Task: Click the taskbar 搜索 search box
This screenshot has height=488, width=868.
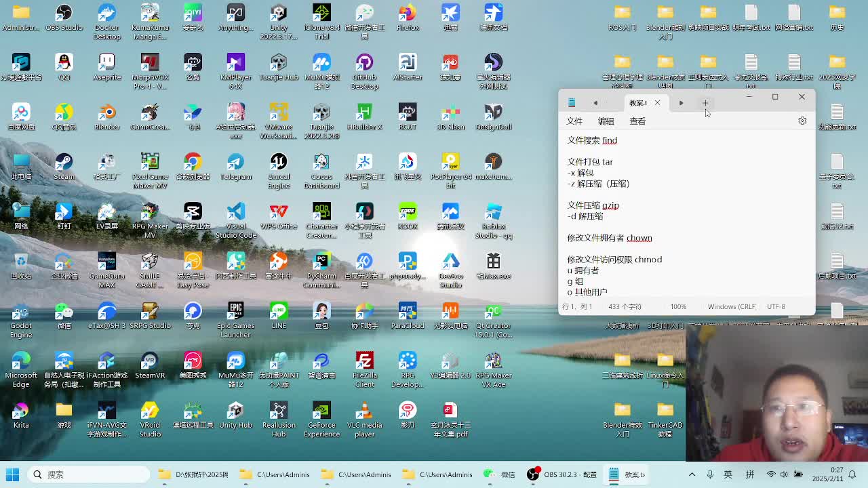Action: click(x=89, y=474)
